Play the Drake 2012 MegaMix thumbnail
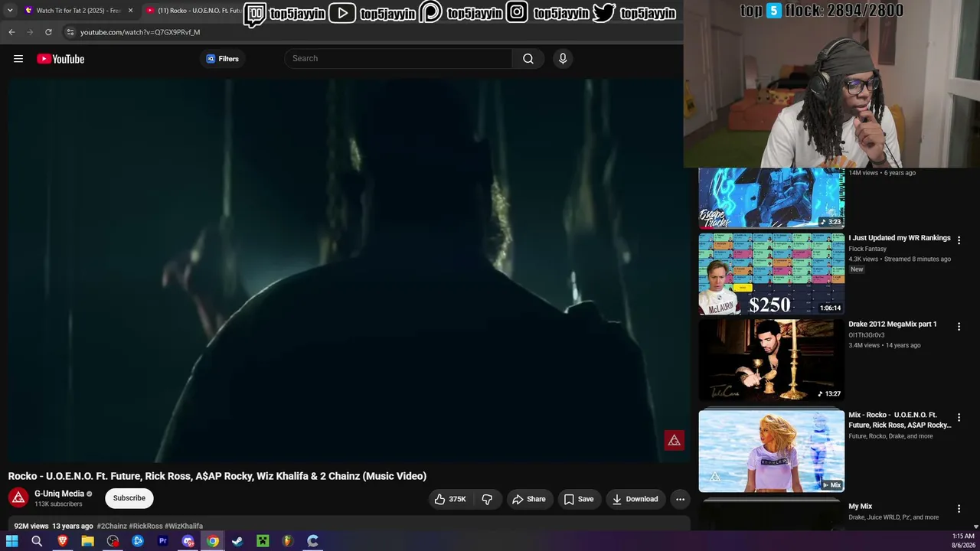Screen dimensions: 980x551 coord(771,360)
